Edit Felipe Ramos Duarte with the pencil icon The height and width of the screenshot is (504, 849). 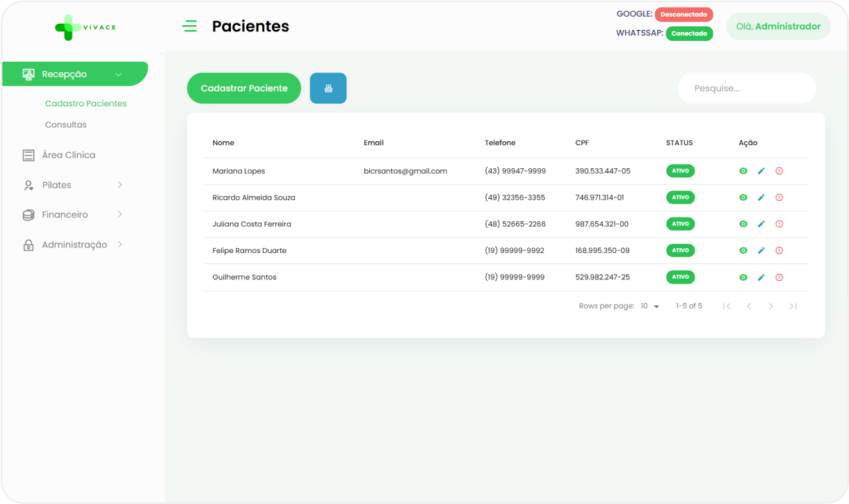pyautogui.click(x=761, y=250)
